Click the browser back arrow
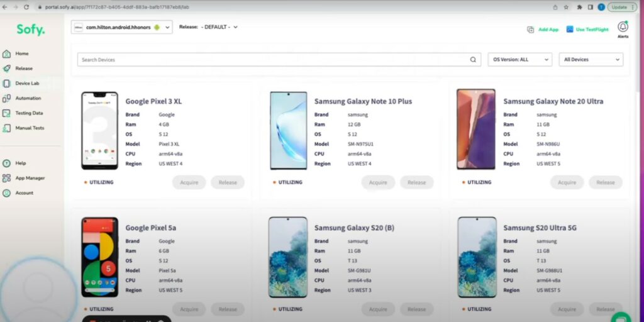Screen dimensions: 644x322 coord(5,7)
